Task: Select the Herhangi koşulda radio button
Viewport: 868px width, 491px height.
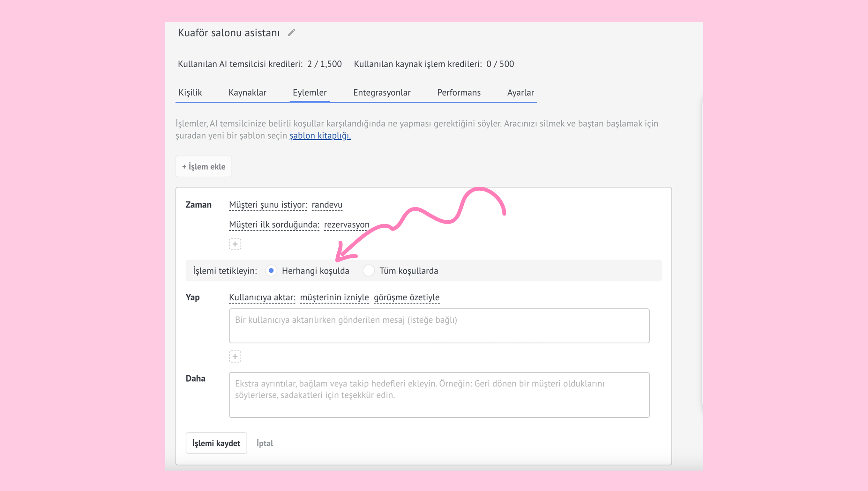Action: point(271,271)
